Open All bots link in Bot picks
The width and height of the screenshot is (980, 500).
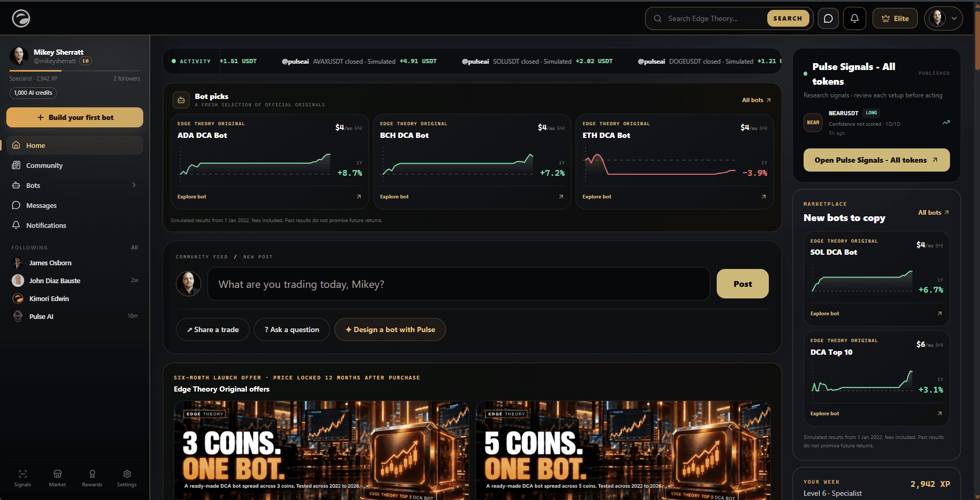click(756, 100)
